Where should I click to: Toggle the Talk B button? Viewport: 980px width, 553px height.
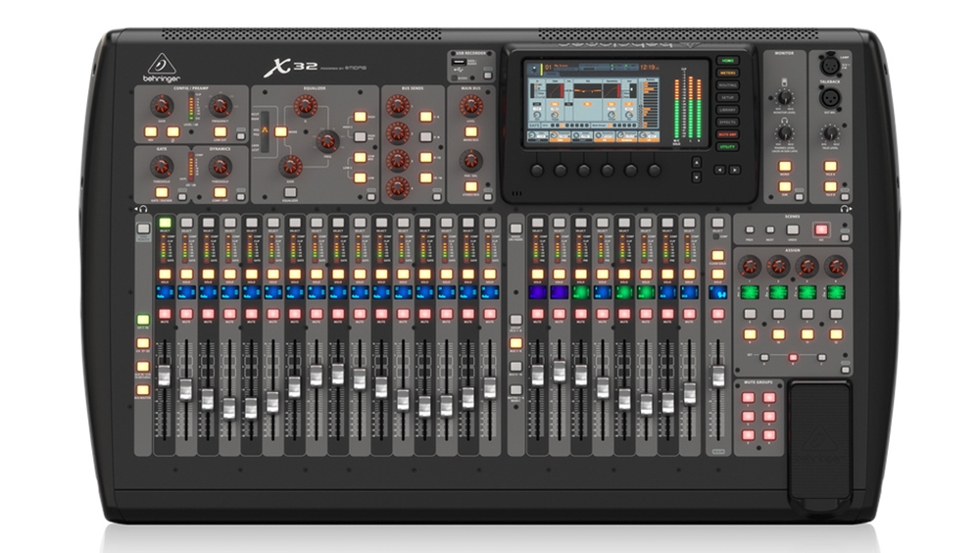coord(830,186)
